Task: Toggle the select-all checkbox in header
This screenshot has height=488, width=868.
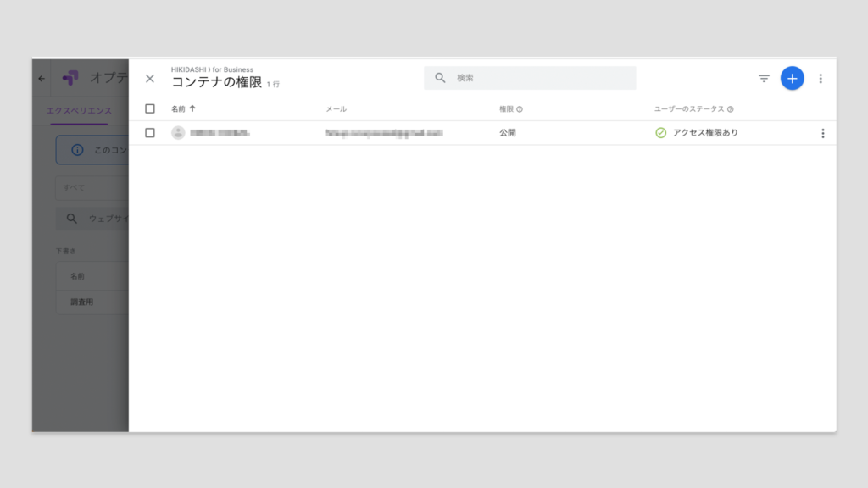Action: [150, 108]
